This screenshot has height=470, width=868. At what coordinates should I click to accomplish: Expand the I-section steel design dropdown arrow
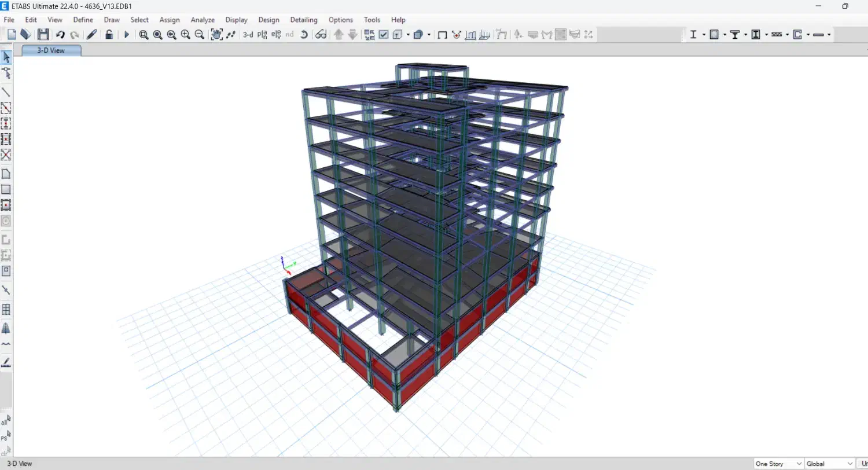(704, 35)
